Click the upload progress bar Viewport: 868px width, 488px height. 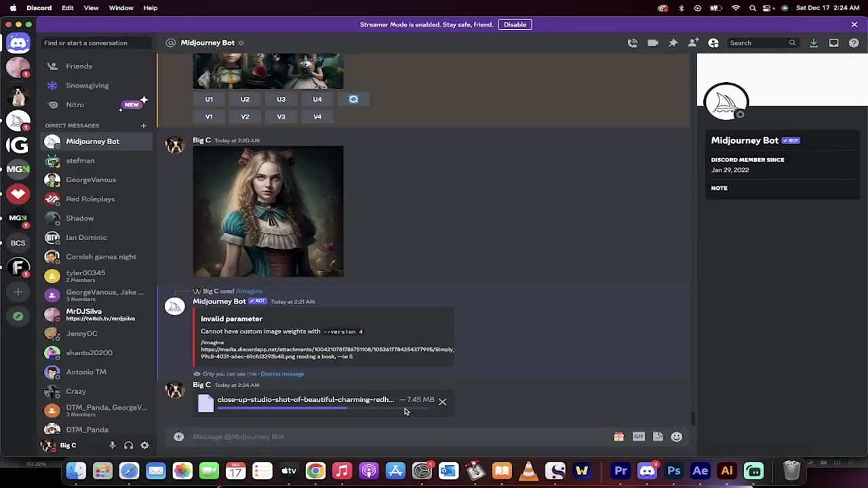[323, 408]
